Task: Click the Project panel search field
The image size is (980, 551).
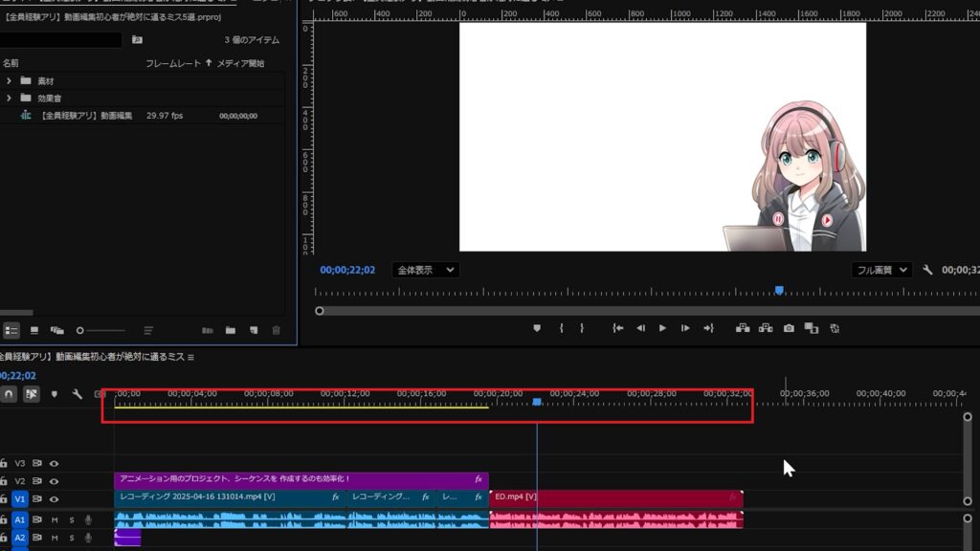Action: pyautogui.click(x=60, y=40)
